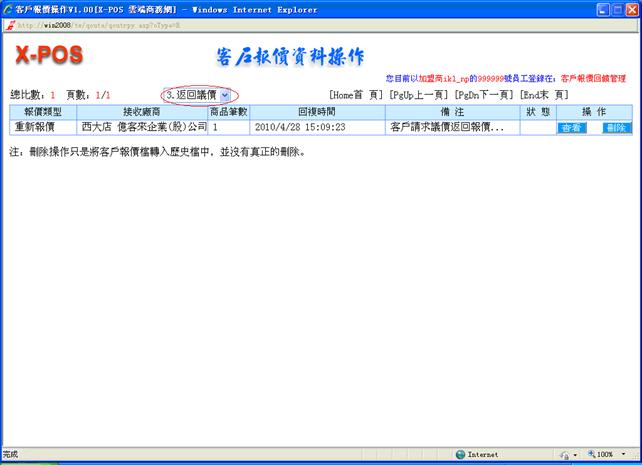Go to the Home首頁 first page link
642x465 pixels.
[x=356, y=94]
